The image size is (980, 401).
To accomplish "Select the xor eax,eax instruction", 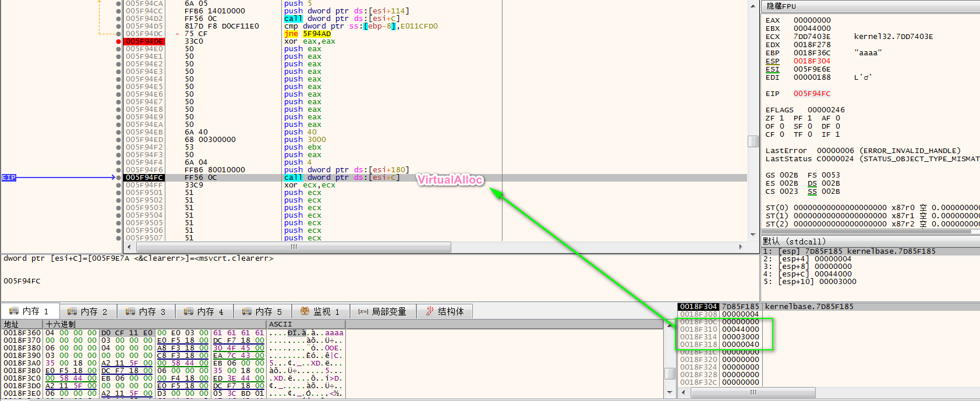I will point(309,41).
